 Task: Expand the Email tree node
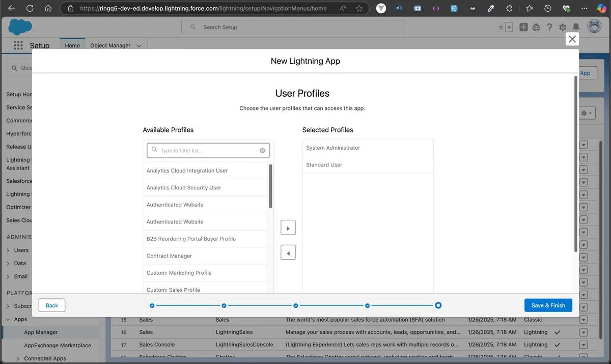coord(8,277)
